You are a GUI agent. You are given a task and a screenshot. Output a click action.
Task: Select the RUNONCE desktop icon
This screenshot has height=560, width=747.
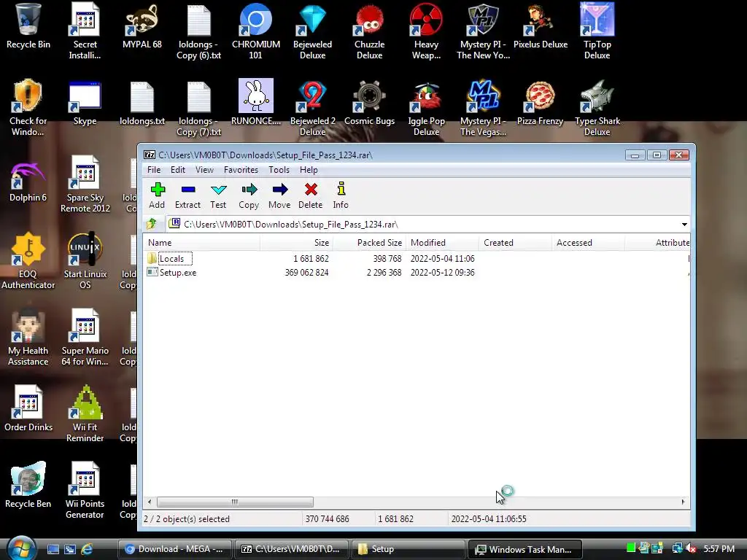pyautogui.click(x=256, y=102)
